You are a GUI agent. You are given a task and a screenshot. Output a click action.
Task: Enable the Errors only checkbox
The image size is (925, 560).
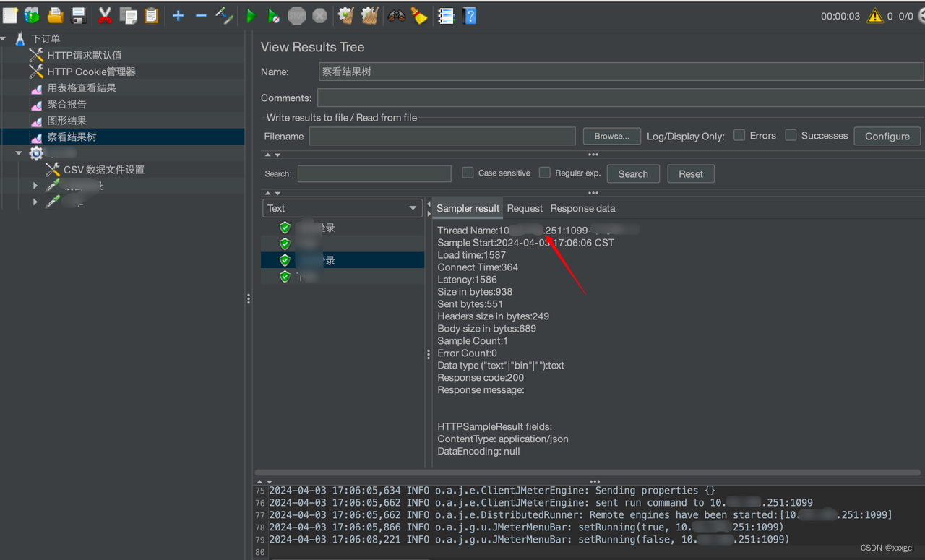[x=739, y=135]
